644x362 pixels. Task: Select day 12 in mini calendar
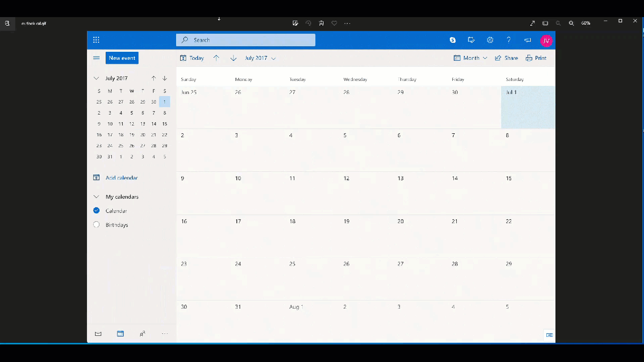pyautogui.click(x=132, y=124)
